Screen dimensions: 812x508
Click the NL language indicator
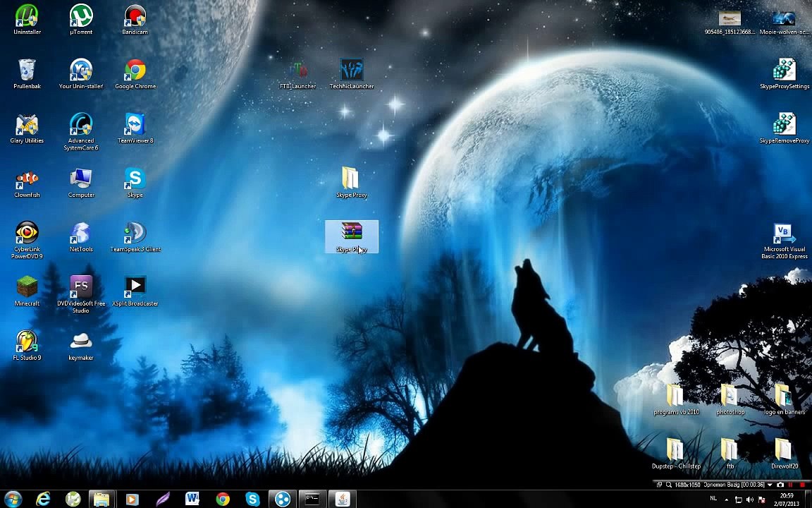coord(713,499)
